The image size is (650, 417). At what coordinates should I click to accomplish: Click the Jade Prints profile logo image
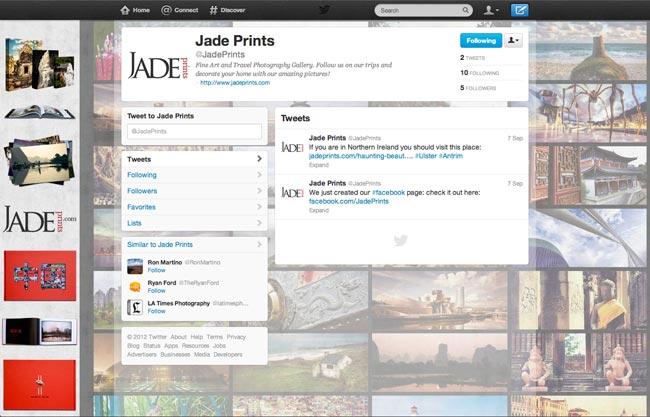click(159, 65)
